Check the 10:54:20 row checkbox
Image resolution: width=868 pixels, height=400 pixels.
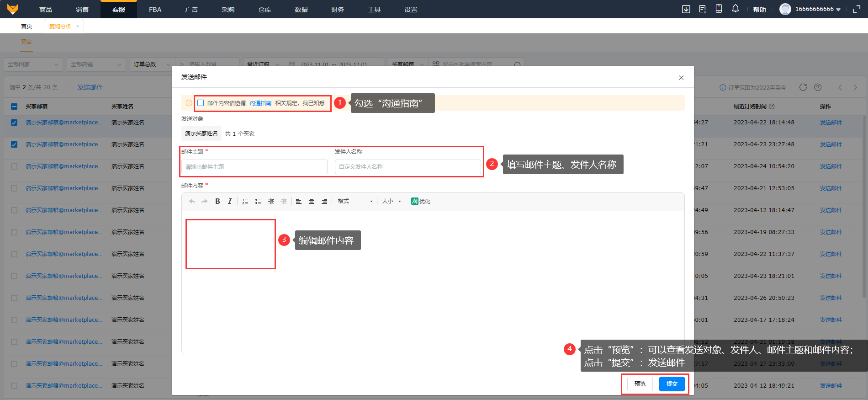14,166
